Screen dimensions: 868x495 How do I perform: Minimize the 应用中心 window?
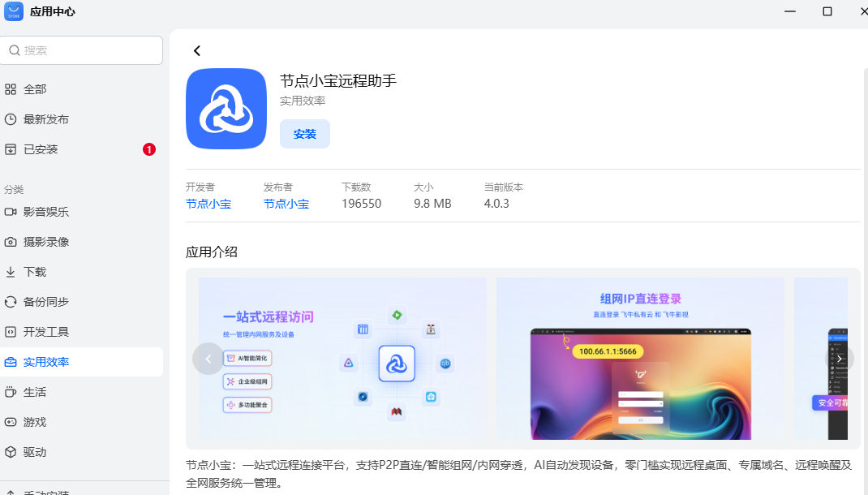point(790,11)
